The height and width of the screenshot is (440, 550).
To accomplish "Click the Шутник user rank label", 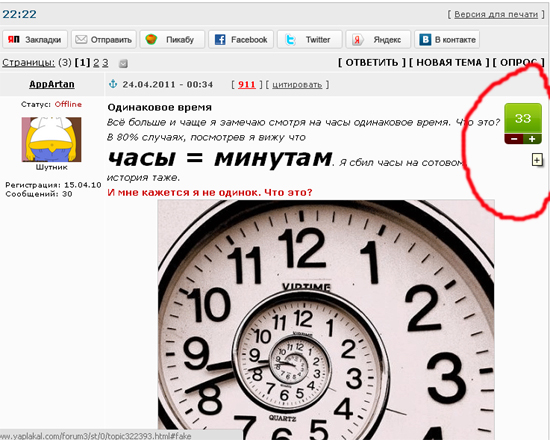I will click(x=52, y=167).
